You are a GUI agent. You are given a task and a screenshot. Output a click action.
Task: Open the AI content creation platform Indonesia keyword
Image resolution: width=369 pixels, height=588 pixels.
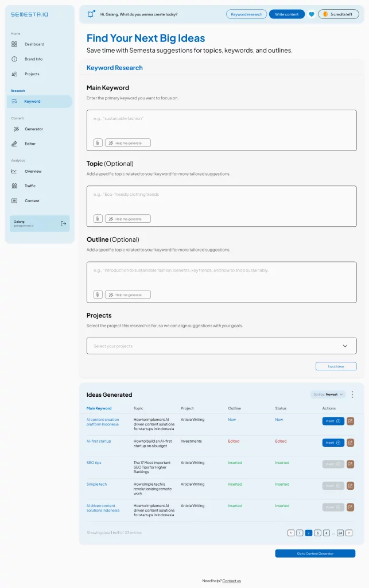tap(103, 422)
